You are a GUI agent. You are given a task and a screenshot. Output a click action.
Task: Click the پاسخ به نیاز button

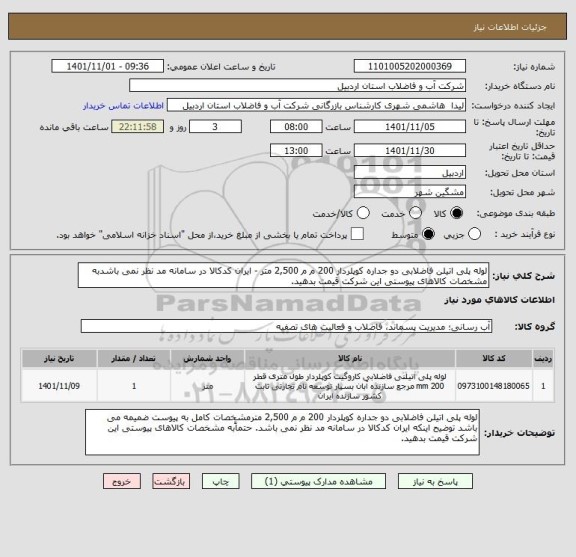tap(435, 481)
